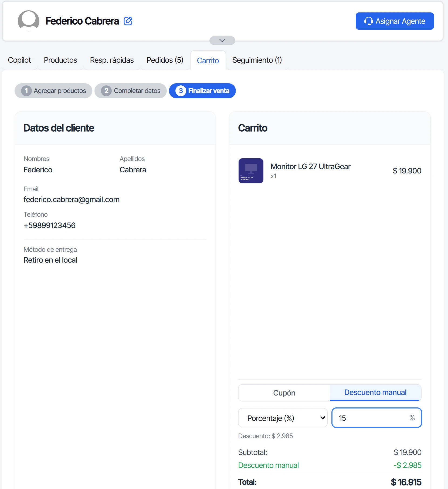Open the Resp. rápidas tab

coord(112,60)
